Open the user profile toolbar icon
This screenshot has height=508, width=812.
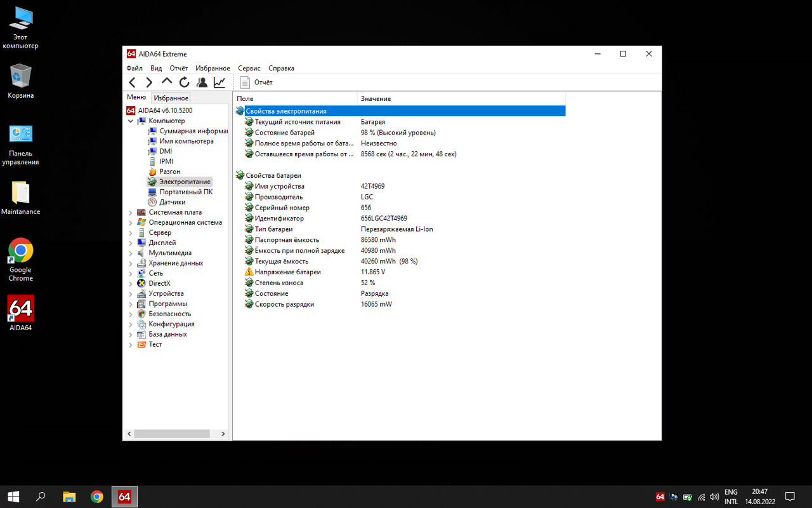point(202,82)
